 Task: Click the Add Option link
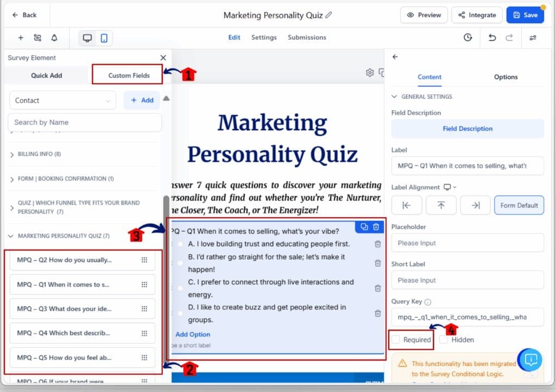[193, 334]
